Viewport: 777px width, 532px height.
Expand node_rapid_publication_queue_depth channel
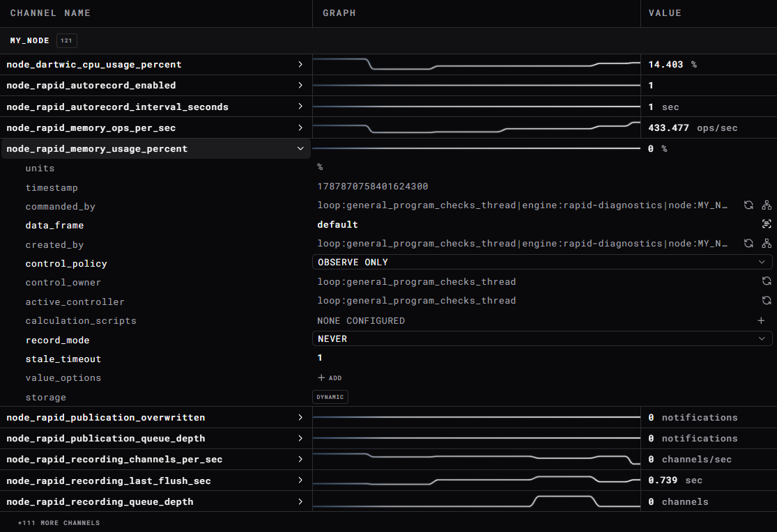click(300, 439)
